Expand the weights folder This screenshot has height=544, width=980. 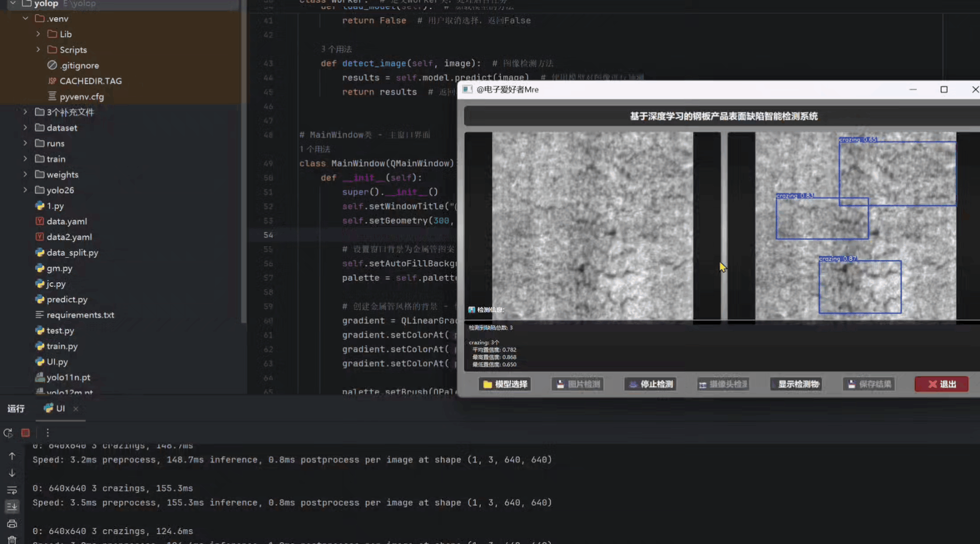(x=25, y=174)
